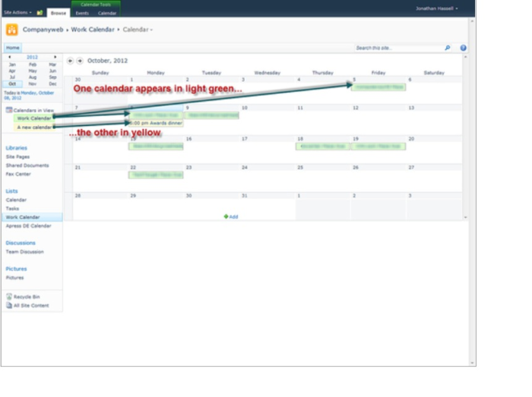Image resolution: width=532 pixels, height=397 pixels.
Task: Select Oct in the month picker
Action: (x=12, y=83)
